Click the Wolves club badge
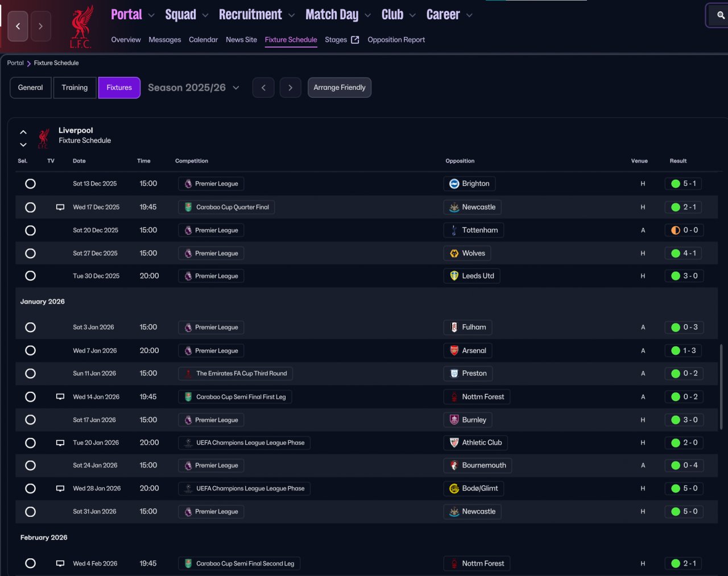728x576 pixels. click(454, 254)
